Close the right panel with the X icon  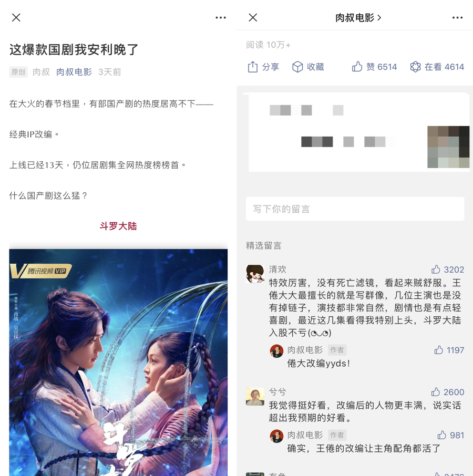(253, 18)
